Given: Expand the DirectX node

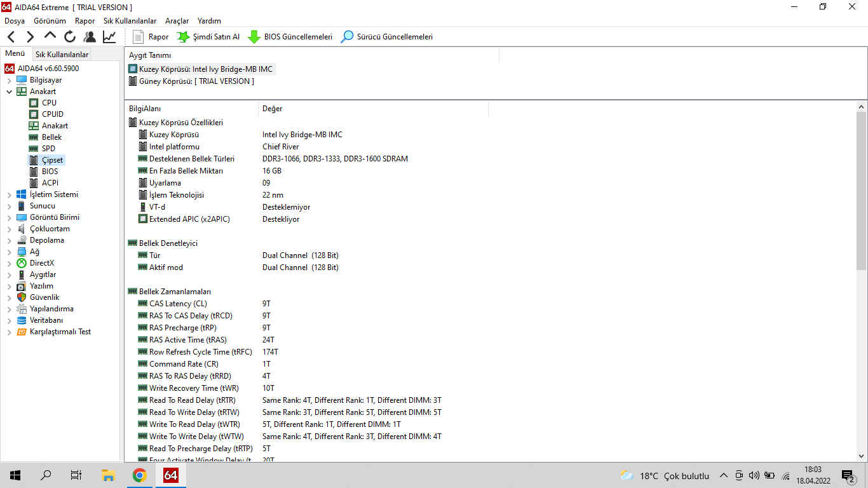Looking at the screenshot, I should coord(10,263).
